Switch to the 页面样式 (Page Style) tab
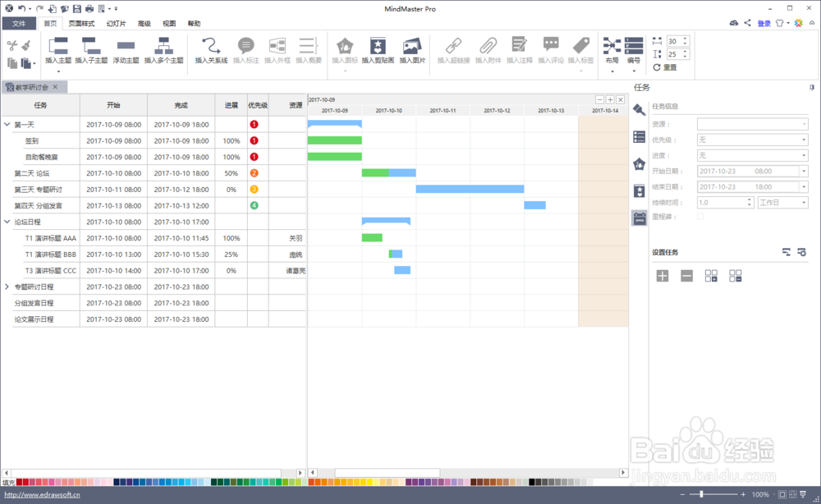 pyautogui.click(x=81, y=24)
